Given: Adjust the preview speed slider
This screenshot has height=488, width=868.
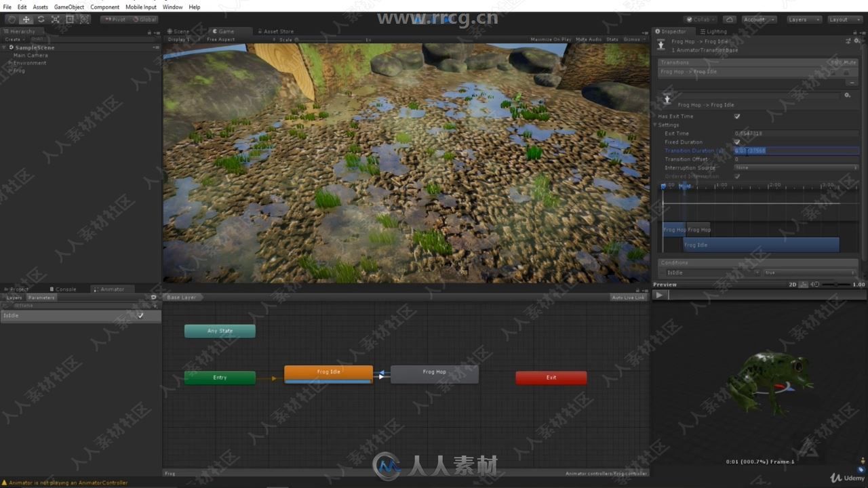Looking at the screenshot, I should pos(835,285).
